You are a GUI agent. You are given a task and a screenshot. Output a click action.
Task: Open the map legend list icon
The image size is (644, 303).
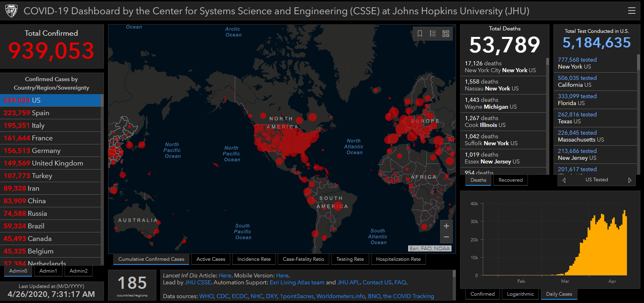(433, 34)
